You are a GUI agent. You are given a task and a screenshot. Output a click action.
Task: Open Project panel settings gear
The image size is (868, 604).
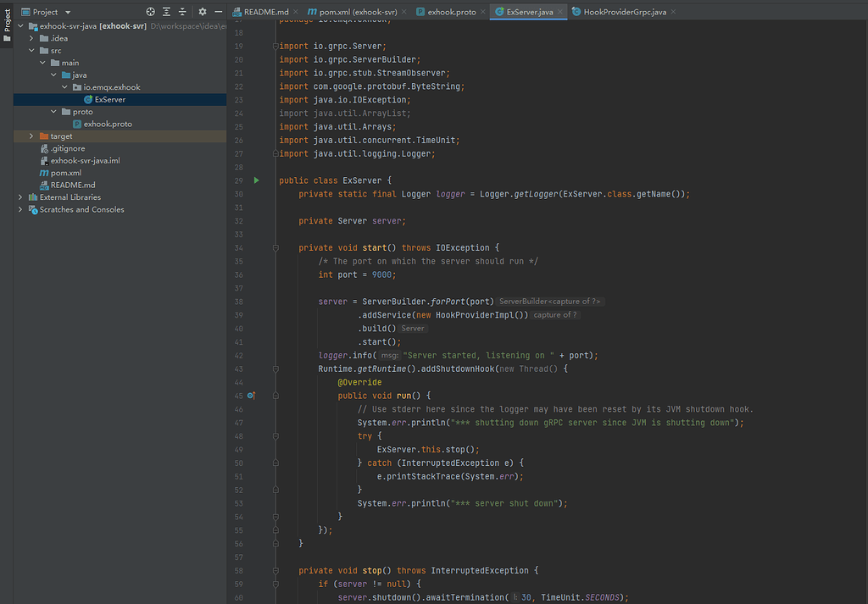203,12
